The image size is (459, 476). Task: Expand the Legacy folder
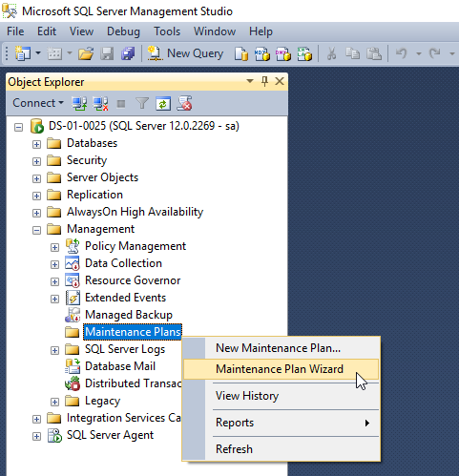54,402
